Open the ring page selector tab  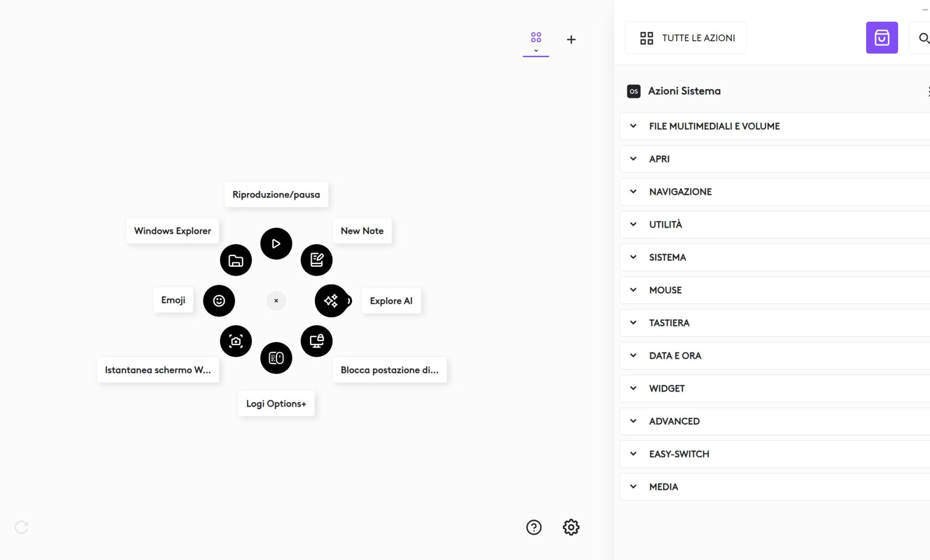point(536,41)
